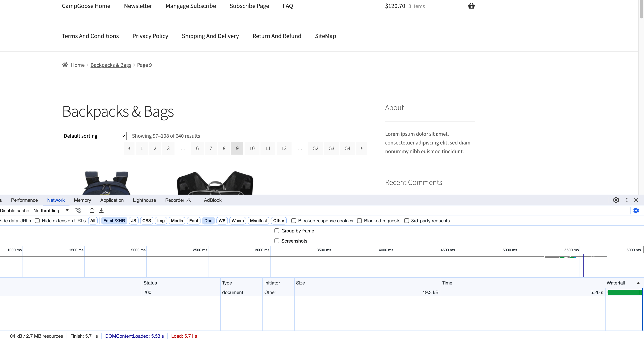The image size is (644, 341).
Task: Enable Screenshots checkbox
Action: pos(277,241)
